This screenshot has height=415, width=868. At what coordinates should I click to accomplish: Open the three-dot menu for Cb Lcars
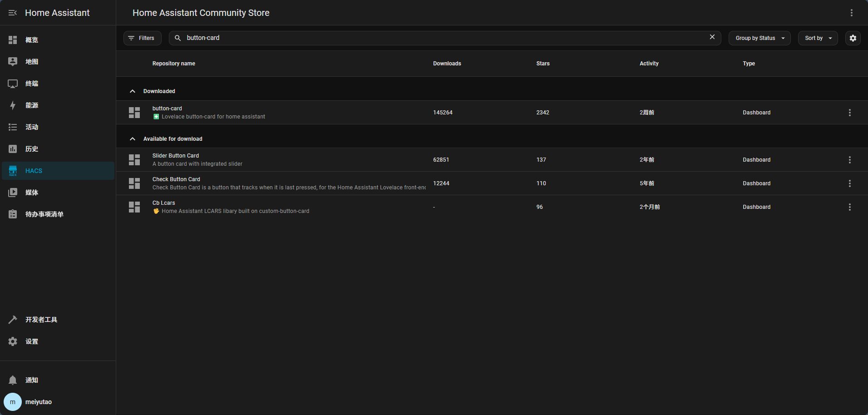coord(849,207)
